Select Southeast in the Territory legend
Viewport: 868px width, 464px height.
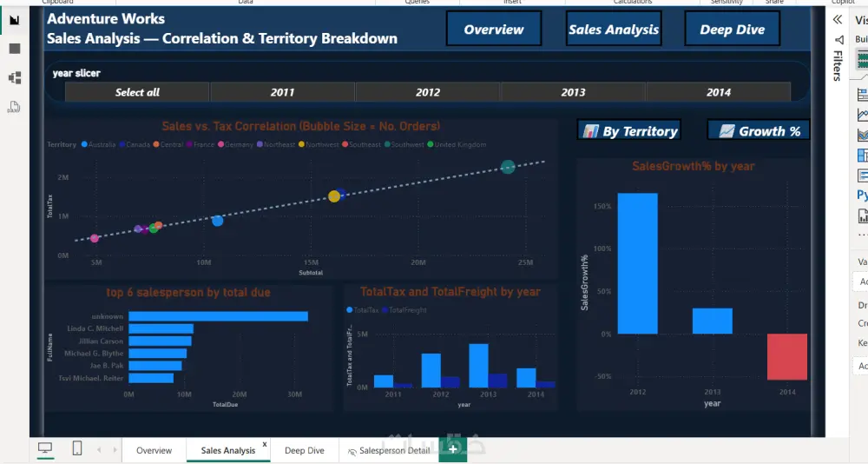click(361, 144)
